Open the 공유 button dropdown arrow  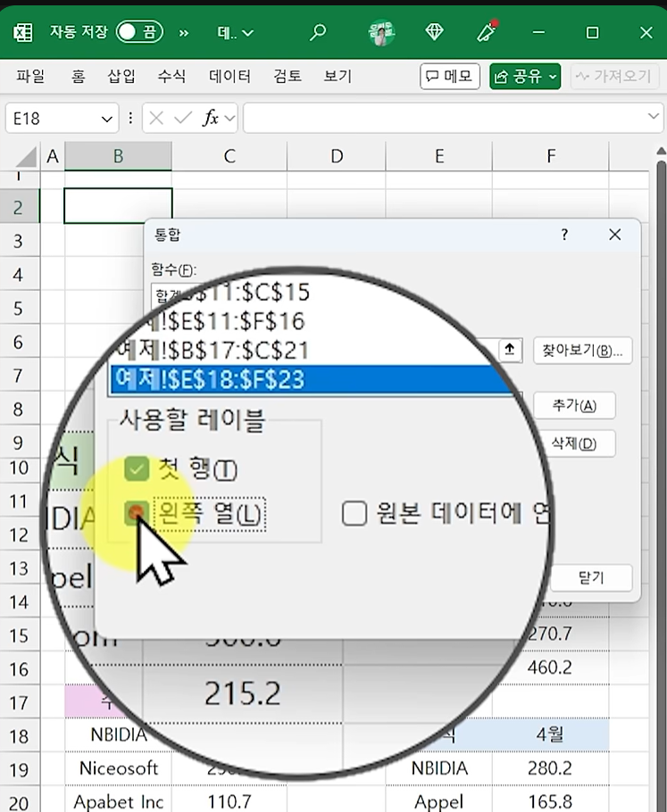553,77
